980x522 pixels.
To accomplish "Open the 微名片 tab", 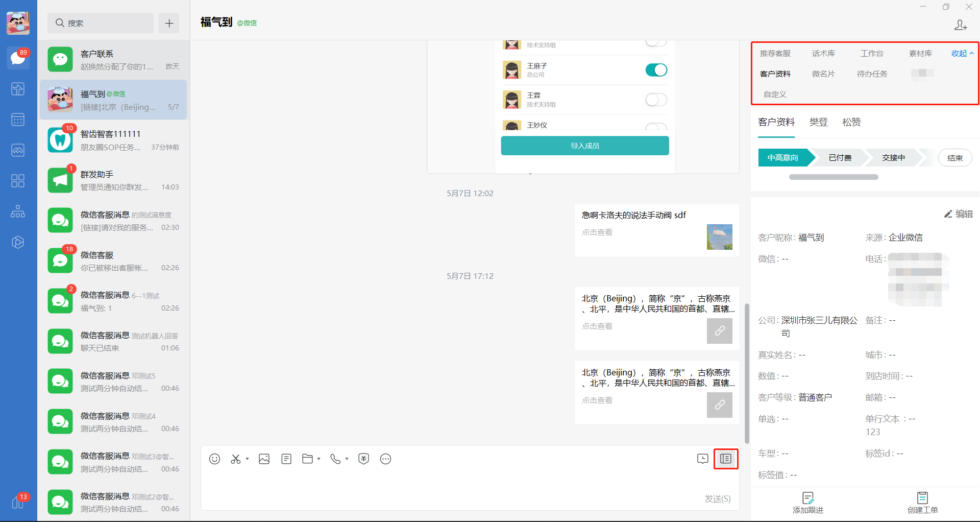I will 823,74.
